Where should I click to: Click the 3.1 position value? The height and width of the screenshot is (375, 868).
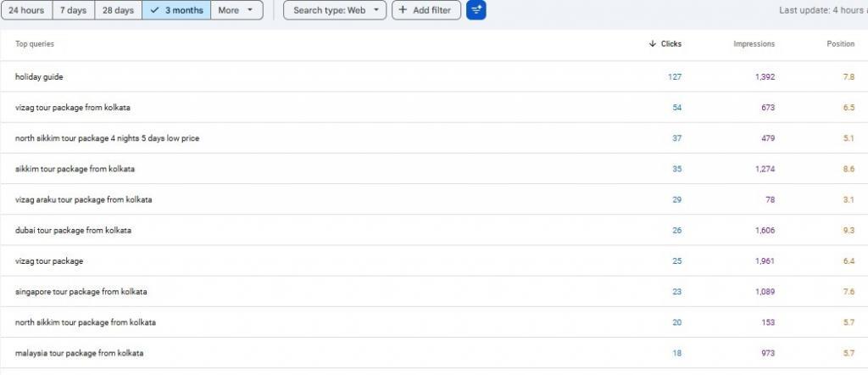[849, 199]
